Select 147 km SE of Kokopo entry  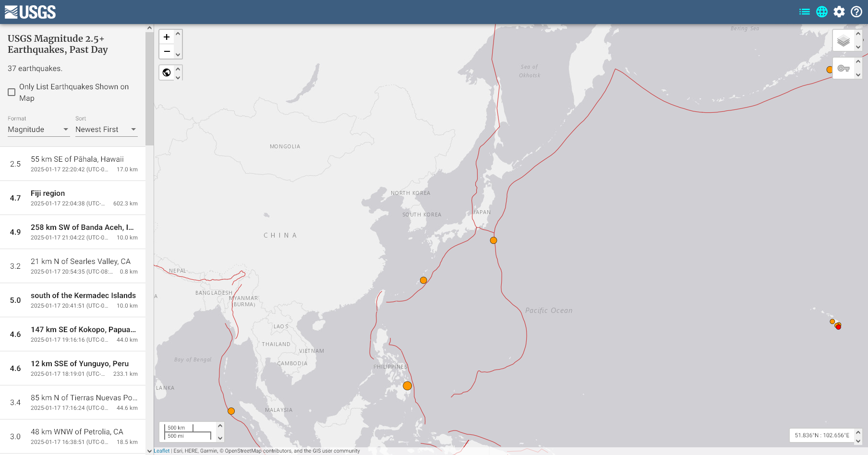[x=73, y=334]
